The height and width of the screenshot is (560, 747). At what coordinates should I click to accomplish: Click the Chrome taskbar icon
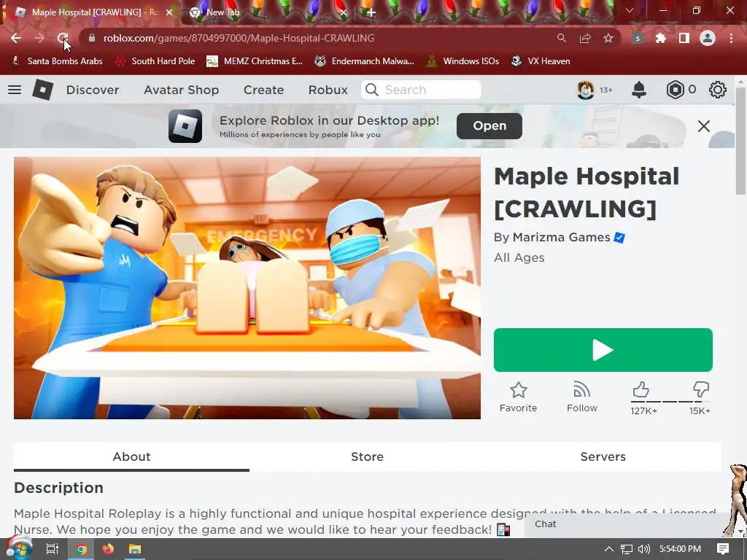(x=81, y=549)
